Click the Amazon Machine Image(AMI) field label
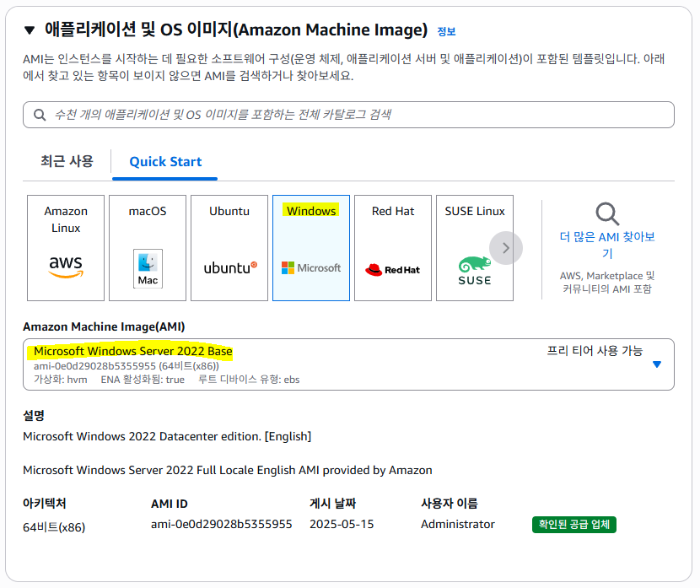 tap(104, 326)
